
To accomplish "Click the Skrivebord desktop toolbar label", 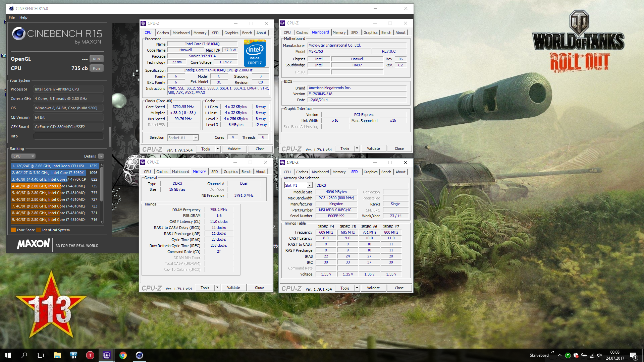I will click(539, 355).
